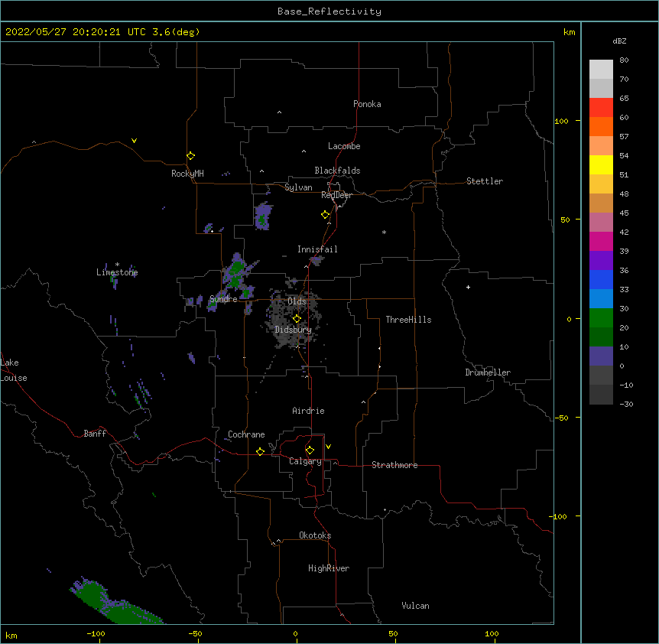The width and height of the screenshot is (659, 644).
Task: Click the ThreeHills town label
Action: [408, 320]
